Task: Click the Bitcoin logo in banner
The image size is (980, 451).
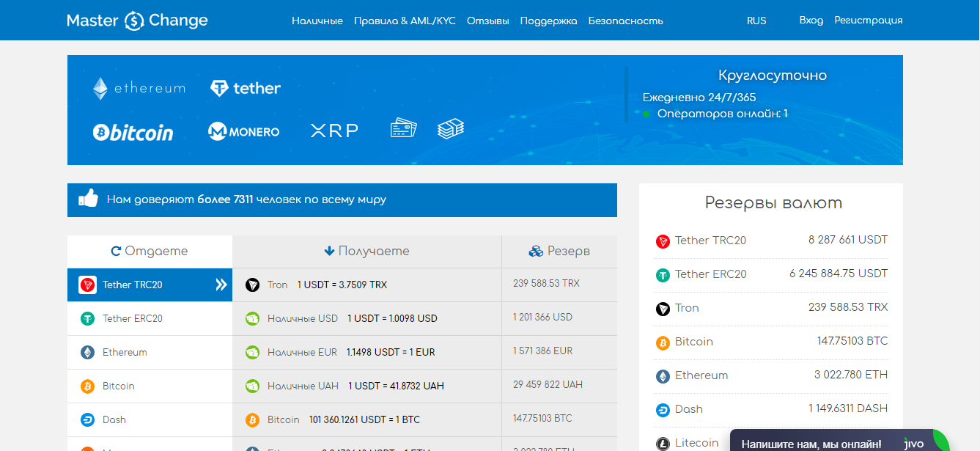Action: pos(133,132)
